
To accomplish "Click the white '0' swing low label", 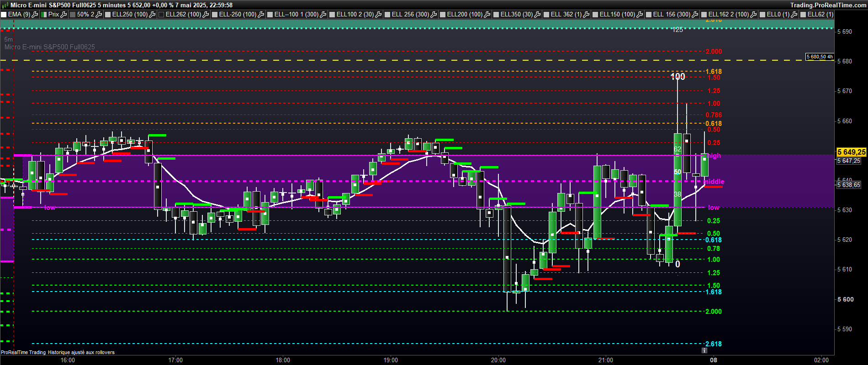I will coord(677,264).
